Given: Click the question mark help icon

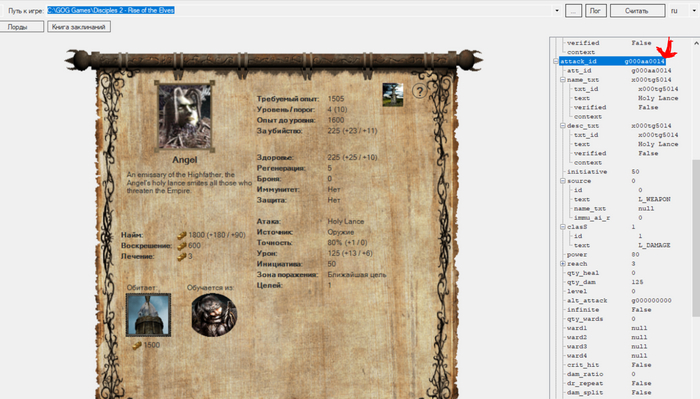Looking at the screenshot, I should pos(419,91).
